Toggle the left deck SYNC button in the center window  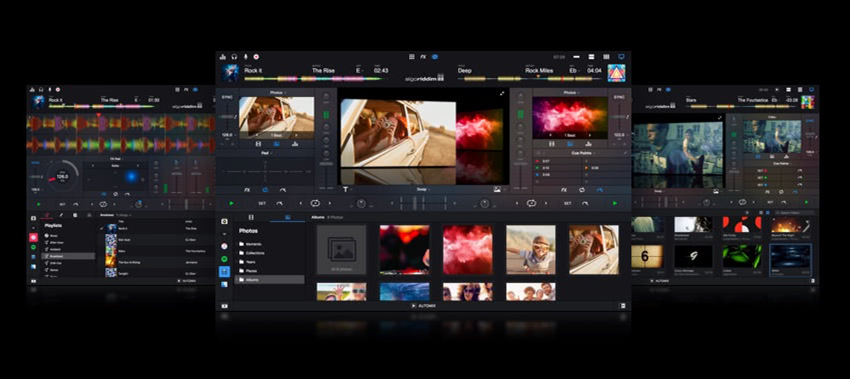click(226, 97)
